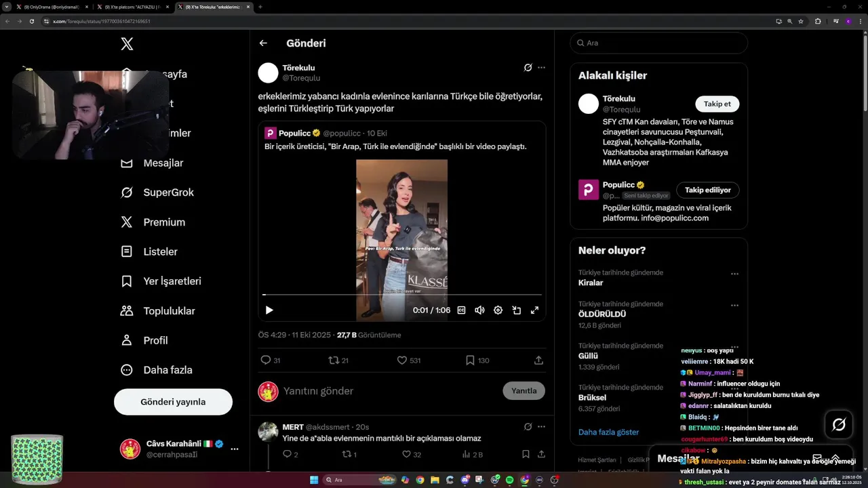
Task: Expand the video to fullscreen
Action: point(534,310)
